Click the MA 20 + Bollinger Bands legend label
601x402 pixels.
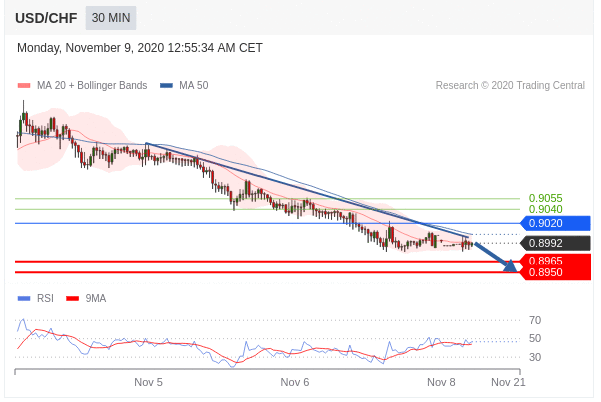92,85
